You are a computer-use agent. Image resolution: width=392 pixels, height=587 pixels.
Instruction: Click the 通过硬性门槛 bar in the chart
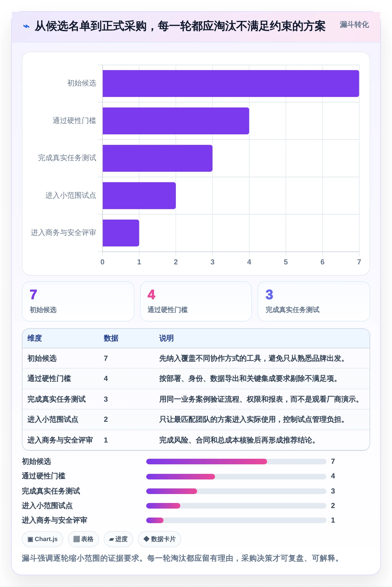(176, 121)
